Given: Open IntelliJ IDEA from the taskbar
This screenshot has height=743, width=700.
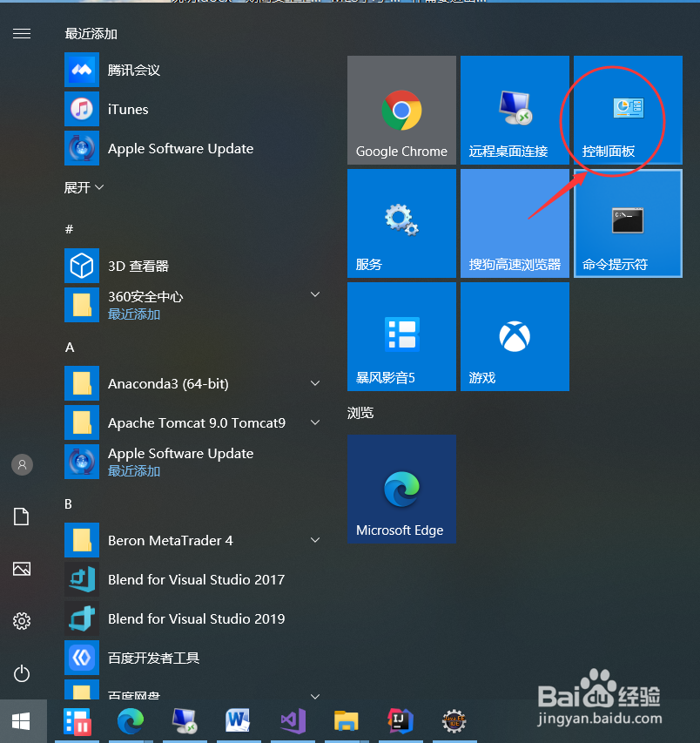Looking at the screenshot, I should click(x=400, y=721).
